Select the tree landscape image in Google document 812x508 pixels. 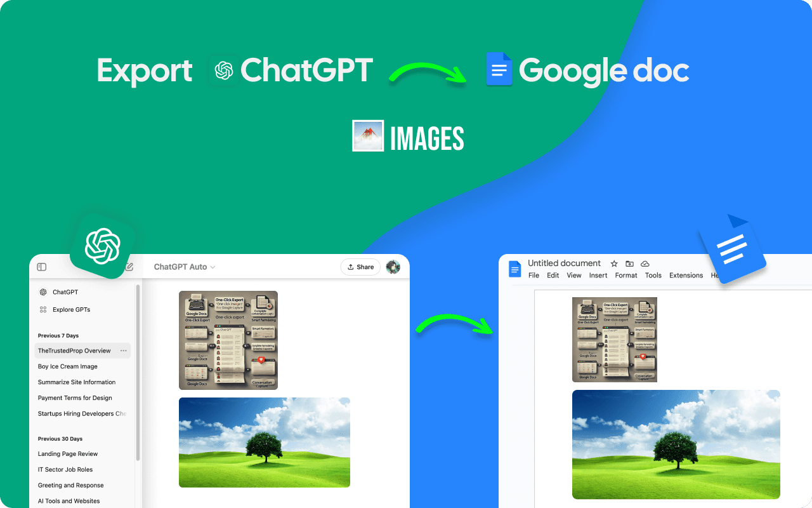point(676,444)
